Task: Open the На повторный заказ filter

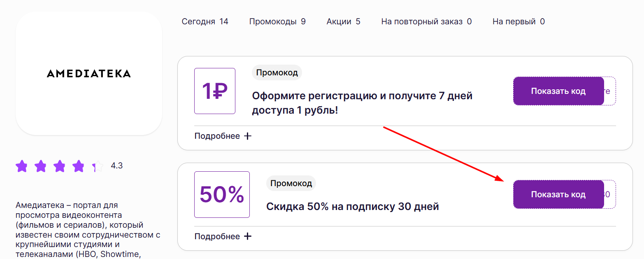Action: pos(426,21)
